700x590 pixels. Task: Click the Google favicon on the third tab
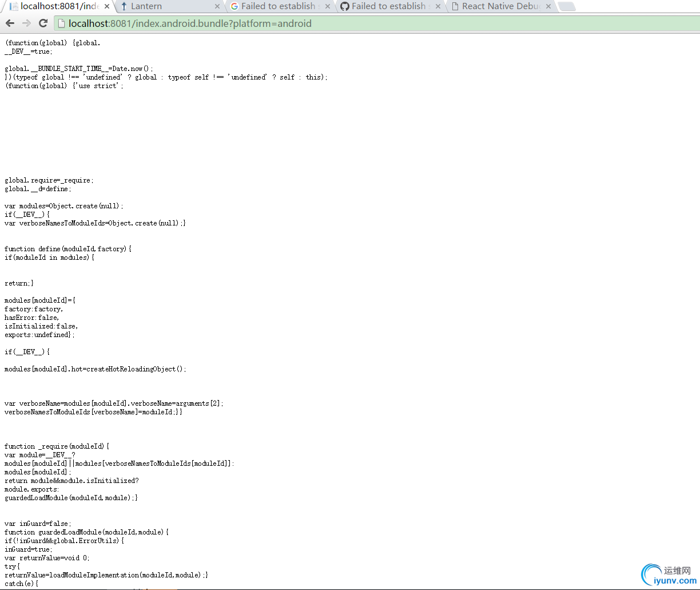pos(234,6)
